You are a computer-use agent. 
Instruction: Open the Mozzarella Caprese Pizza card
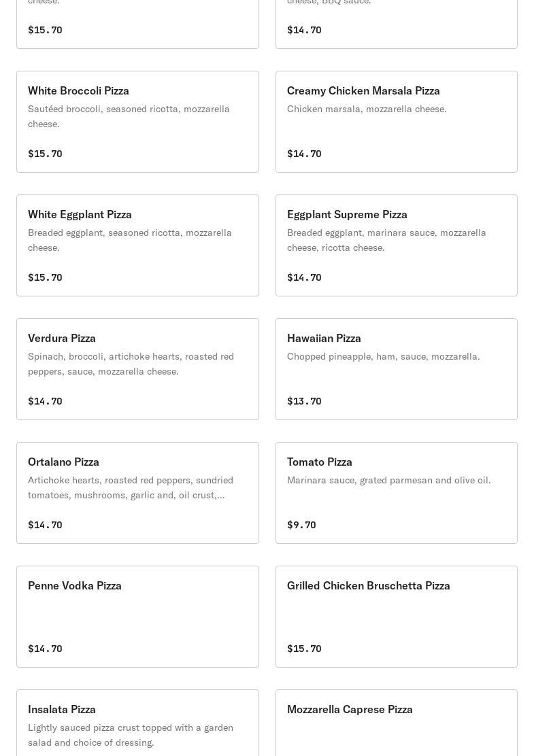click(396, 723)
